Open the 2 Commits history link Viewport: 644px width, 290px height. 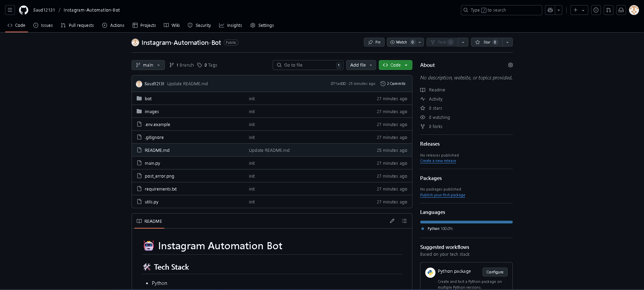tap(393, 84)
